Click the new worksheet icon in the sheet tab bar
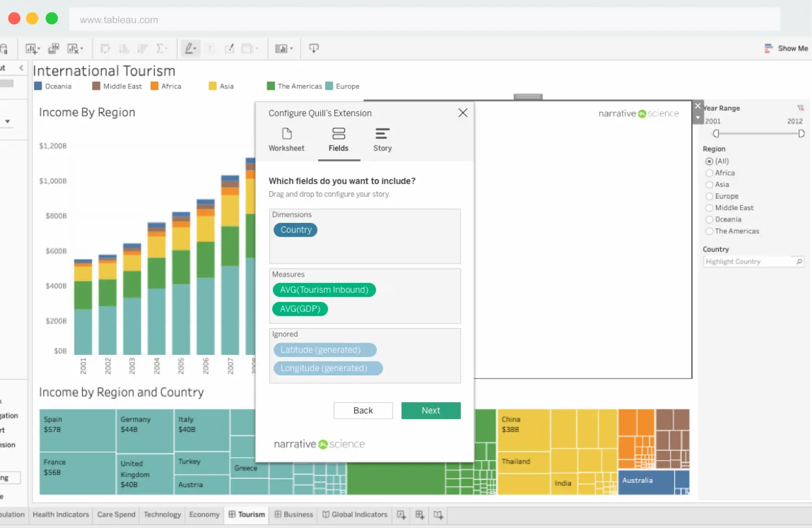This screenshot has width=812, height=528. [x=401, y=515]
